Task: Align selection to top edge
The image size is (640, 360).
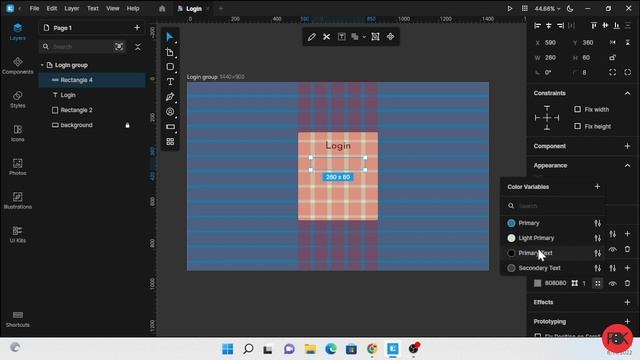Action: (594, 26)
